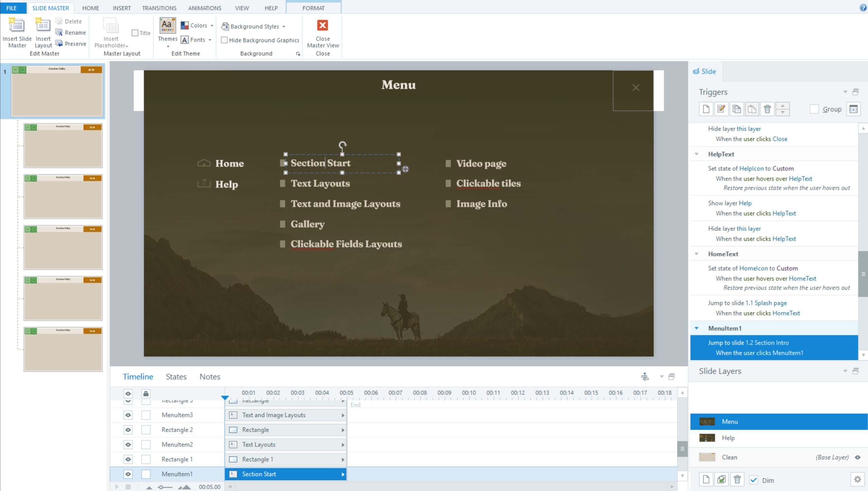
Task: Open the ANIMATIONS ribbon tab
Action: tap(205, 8)
